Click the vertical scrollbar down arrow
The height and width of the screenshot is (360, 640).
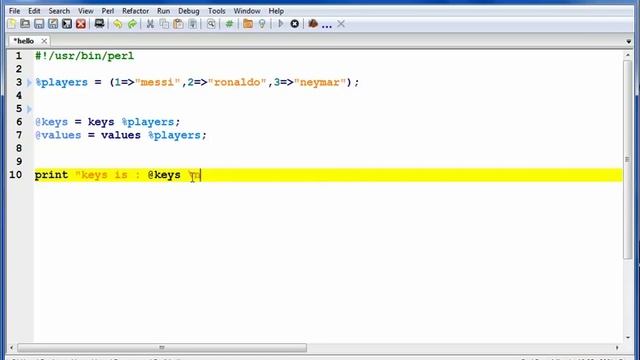(x=627, y=338)
